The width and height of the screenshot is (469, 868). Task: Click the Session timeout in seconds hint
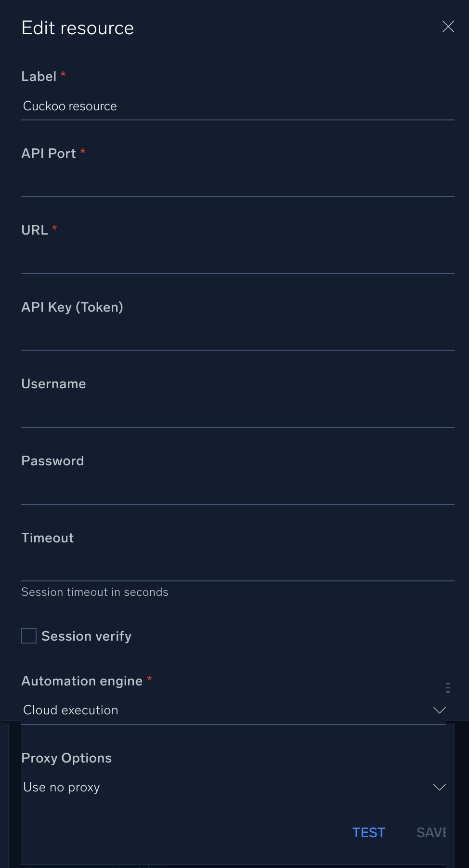[x=95, y=592]
